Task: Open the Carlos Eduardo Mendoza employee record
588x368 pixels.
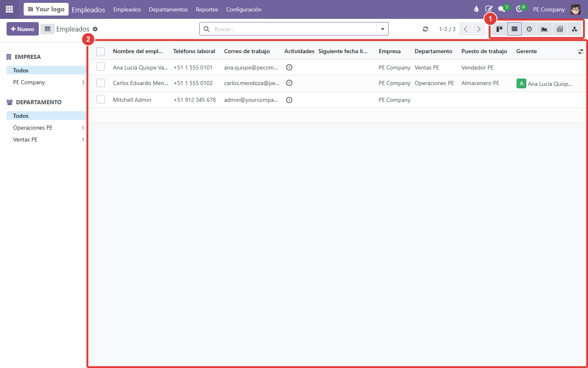Action: pyautogui.click(x=140, y=83)
